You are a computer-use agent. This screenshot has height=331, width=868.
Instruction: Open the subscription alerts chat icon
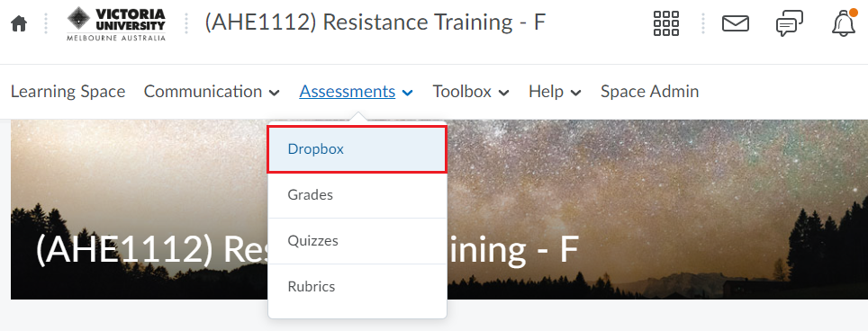(790, 23)
